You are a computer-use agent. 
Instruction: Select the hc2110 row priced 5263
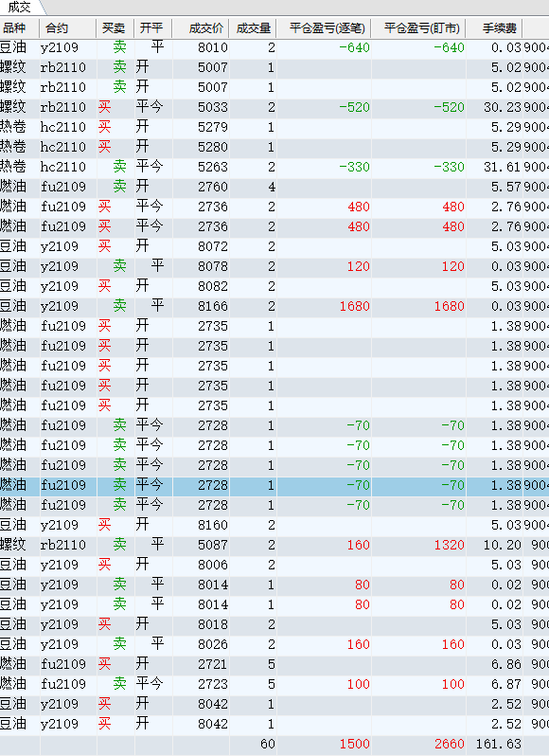pos(274,167)
